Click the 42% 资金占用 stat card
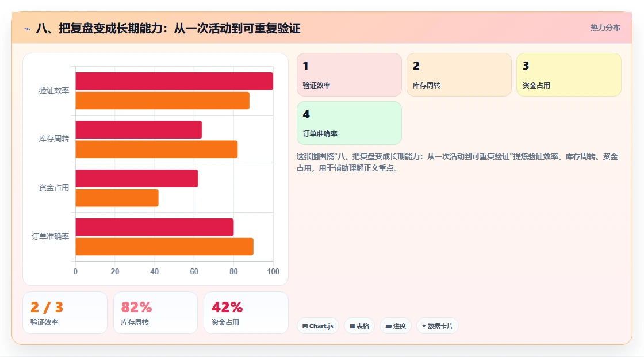The height and width of the screenshot is (357, 644). (x=246, y=313)
